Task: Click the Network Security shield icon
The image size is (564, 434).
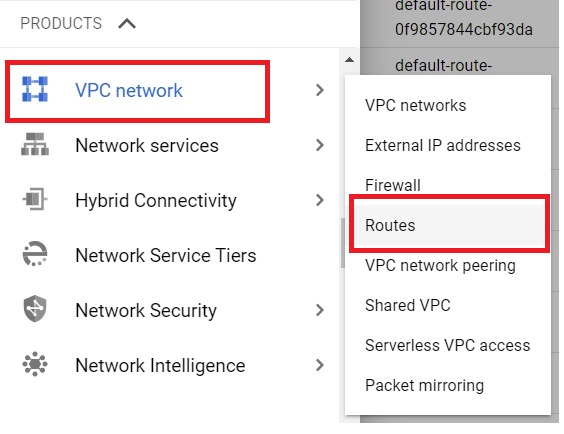Action: pos(35,309)
